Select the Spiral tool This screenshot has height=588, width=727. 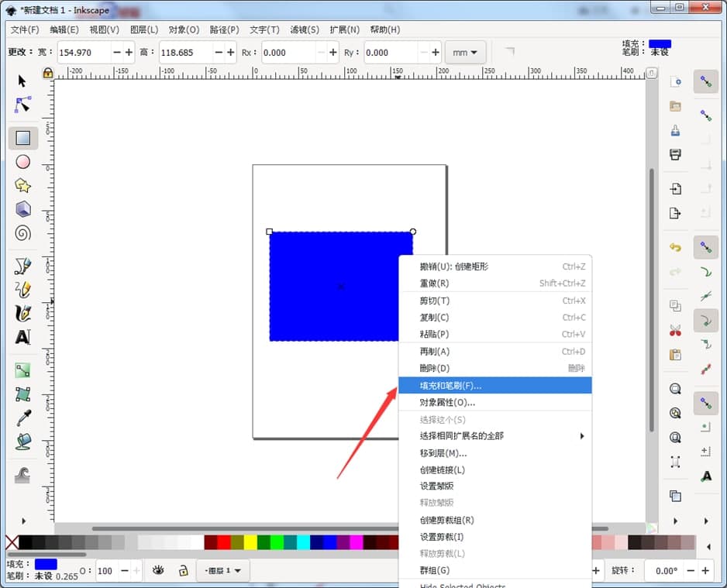[x=22, y=232]
